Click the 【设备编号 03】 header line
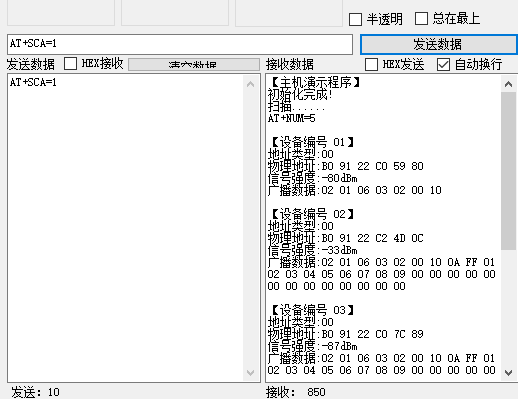518x399 pixels. [311, 310]
